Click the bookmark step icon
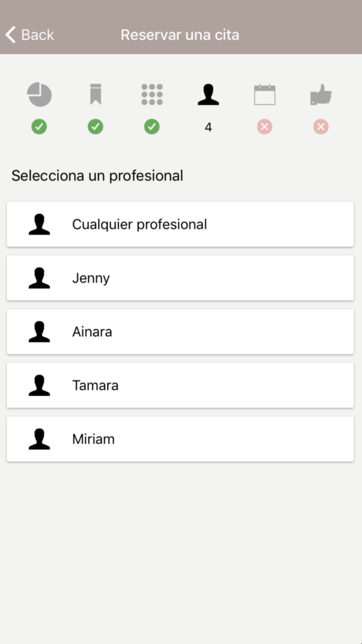The height and width of the screenshot is (644, 362). click(x=96, y=95)
